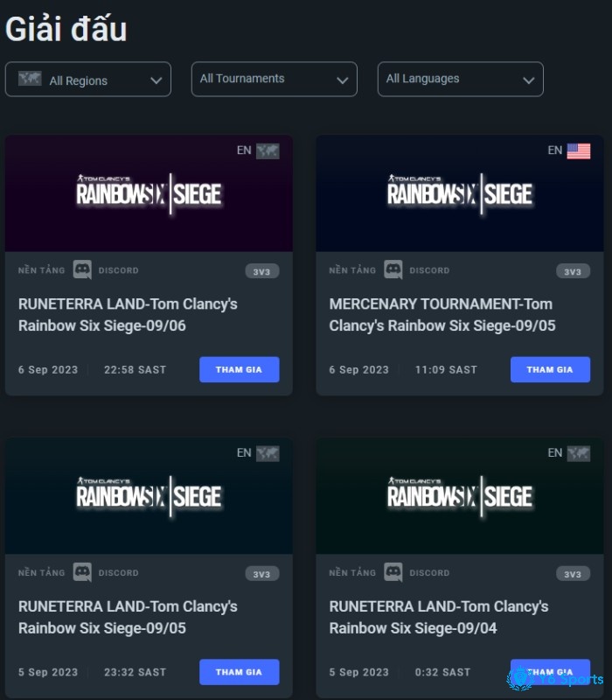Click the 3v3 badge on RUNETERRA LAND 09/05 card

262,574
